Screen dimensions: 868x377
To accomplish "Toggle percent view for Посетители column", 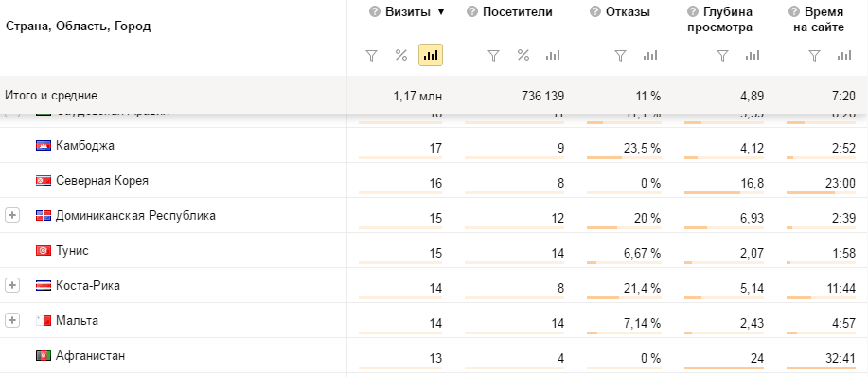I will click(x=523, y=55).
